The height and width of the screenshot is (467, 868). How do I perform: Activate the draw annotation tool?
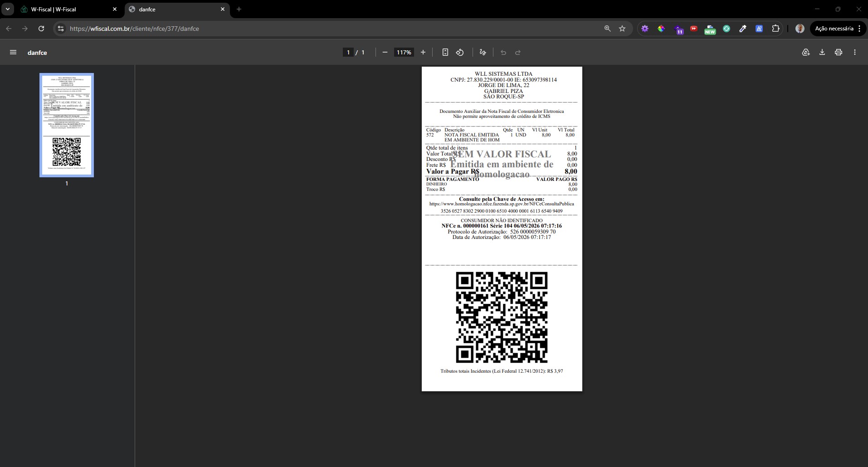point(483,53)
